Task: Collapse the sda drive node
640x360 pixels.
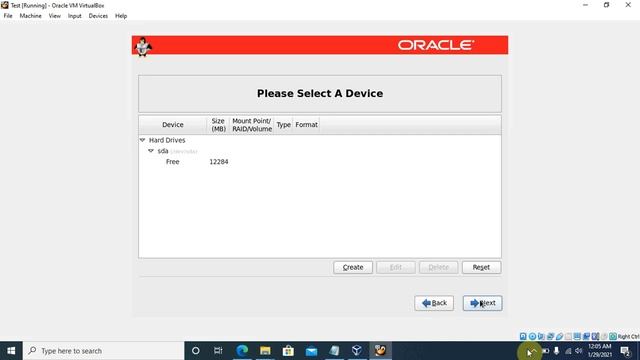Action: 151,151
